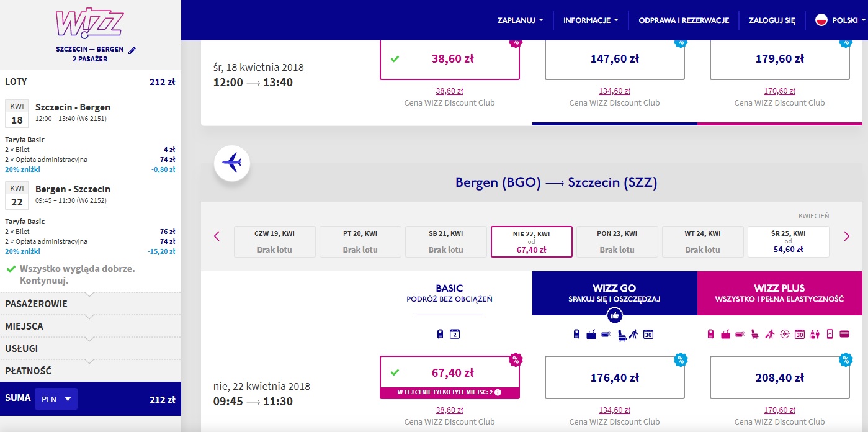Click discount percent badge on 176,40 zł fare
Screen dimensions: 868x432
tap(681, 359)
